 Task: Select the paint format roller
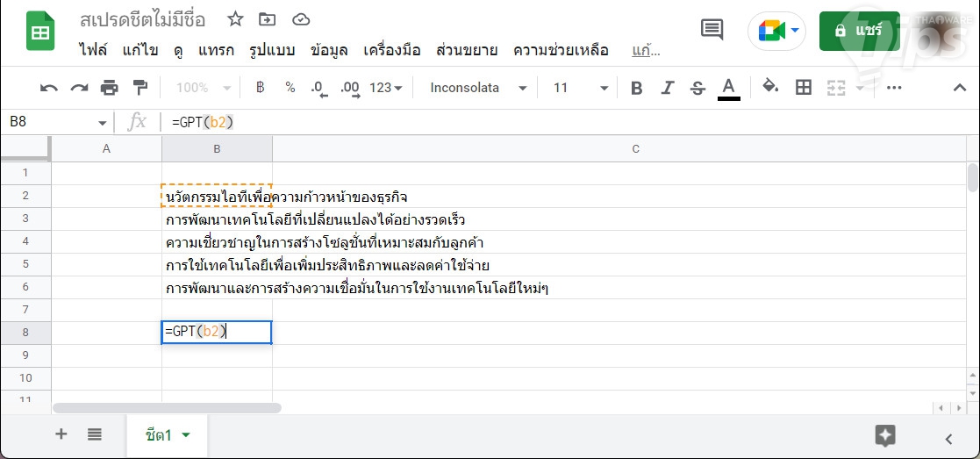click(x=139, y=88)
